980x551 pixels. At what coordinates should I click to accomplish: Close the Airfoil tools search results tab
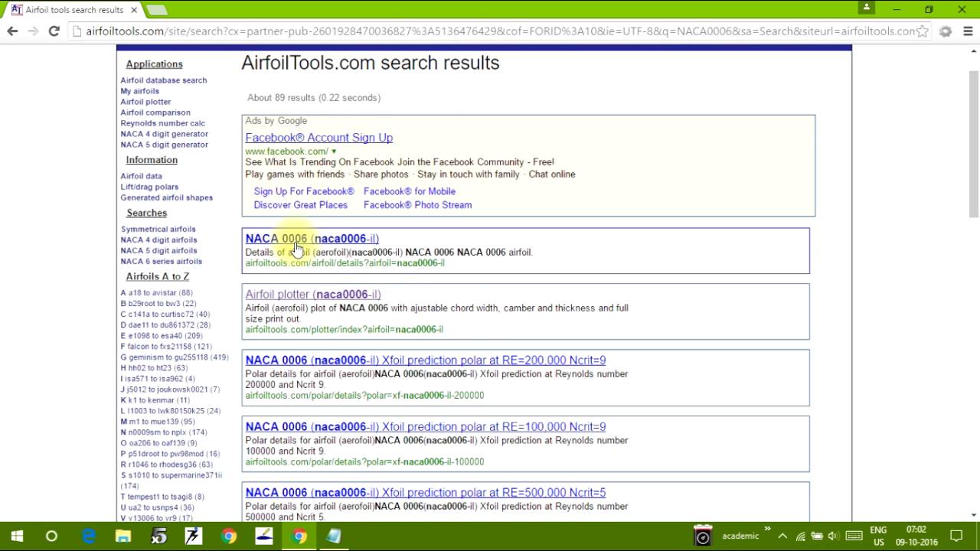[x=132, y=10]
